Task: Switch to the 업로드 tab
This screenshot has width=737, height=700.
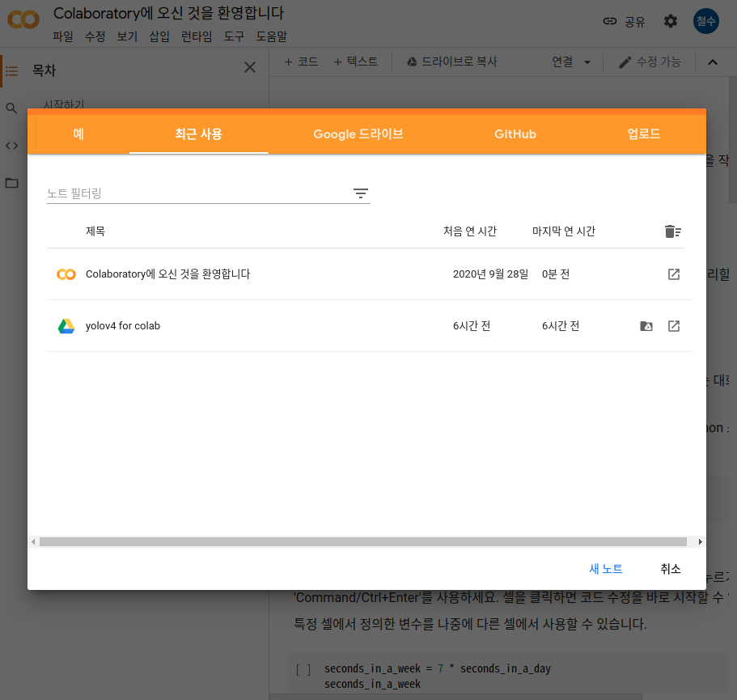Action: tap(644, 134)
